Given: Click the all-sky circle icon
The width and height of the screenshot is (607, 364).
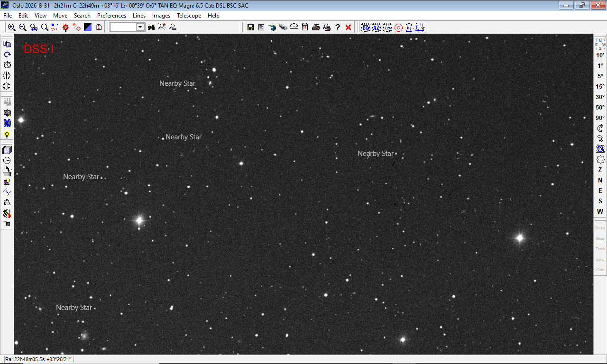Looking at the screenshot, I should (600, 159).
